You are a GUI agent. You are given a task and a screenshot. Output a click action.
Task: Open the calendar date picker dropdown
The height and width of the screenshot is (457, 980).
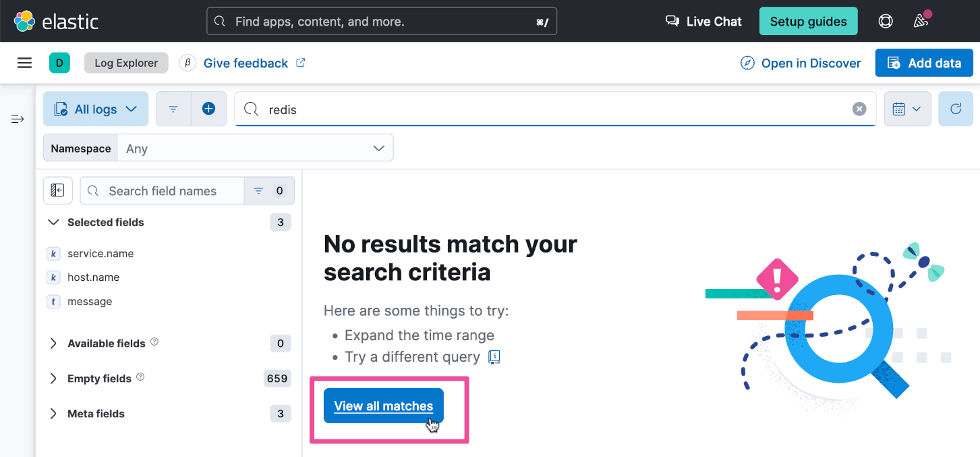point(907,109)
